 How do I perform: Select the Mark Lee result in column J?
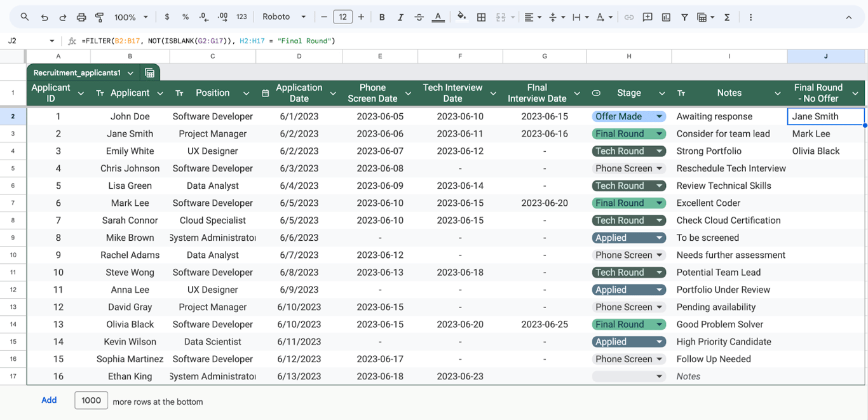(x=826, y=134)
